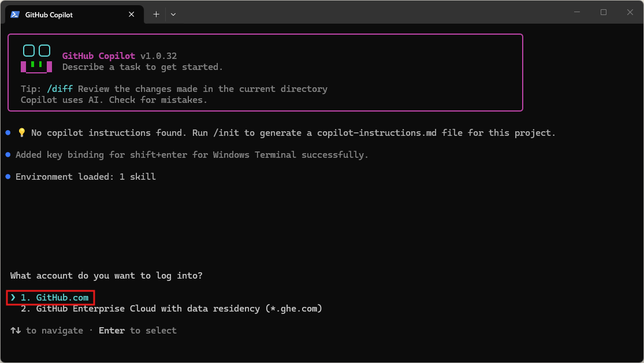Minimize the terminal window
The image size is (644, 363).
click(577, 12)
